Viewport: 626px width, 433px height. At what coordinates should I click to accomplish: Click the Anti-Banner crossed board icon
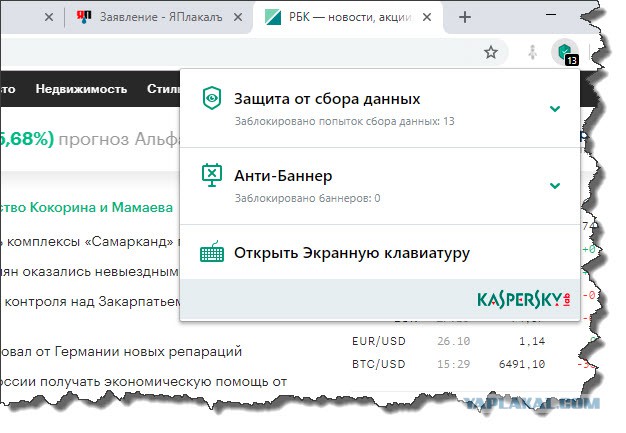(212, 175)
